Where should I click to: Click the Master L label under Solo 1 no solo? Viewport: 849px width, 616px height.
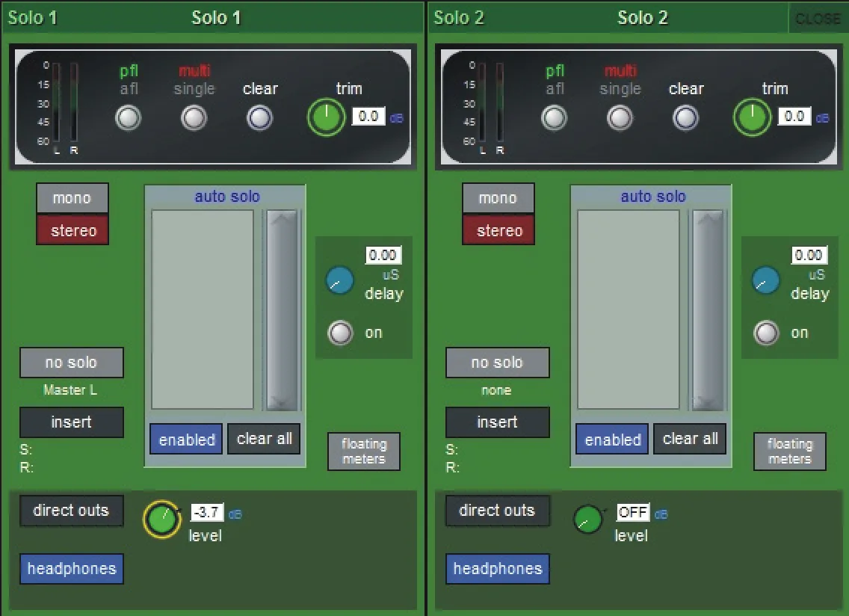pyautogui.click(x=70, y=389)
